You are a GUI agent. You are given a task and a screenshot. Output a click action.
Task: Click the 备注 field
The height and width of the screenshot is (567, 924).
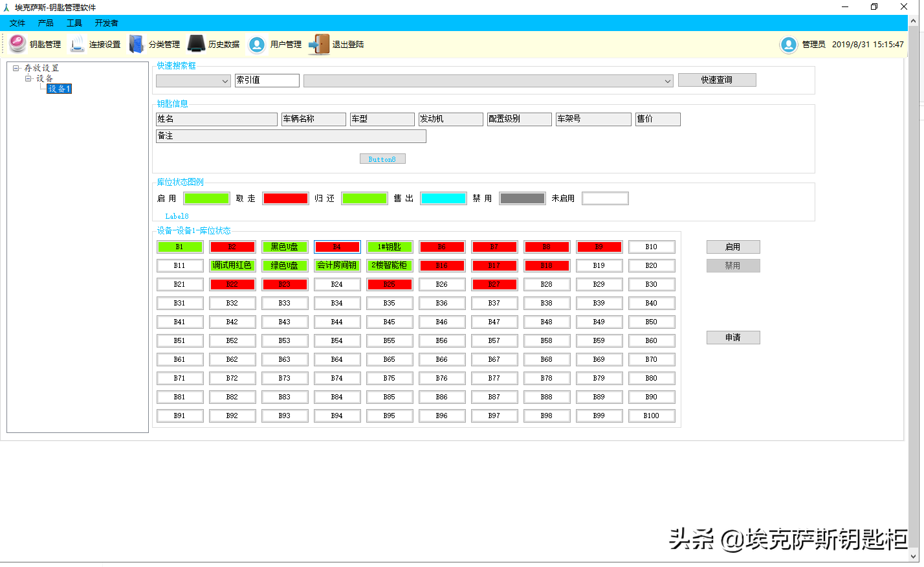click(x=291, y=136)
